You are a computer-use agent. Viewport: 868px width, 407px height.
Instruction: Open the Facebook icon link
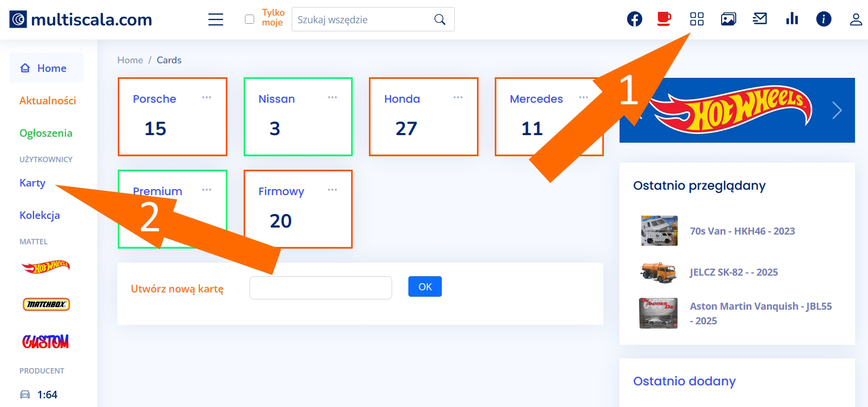tap(634, 19)
